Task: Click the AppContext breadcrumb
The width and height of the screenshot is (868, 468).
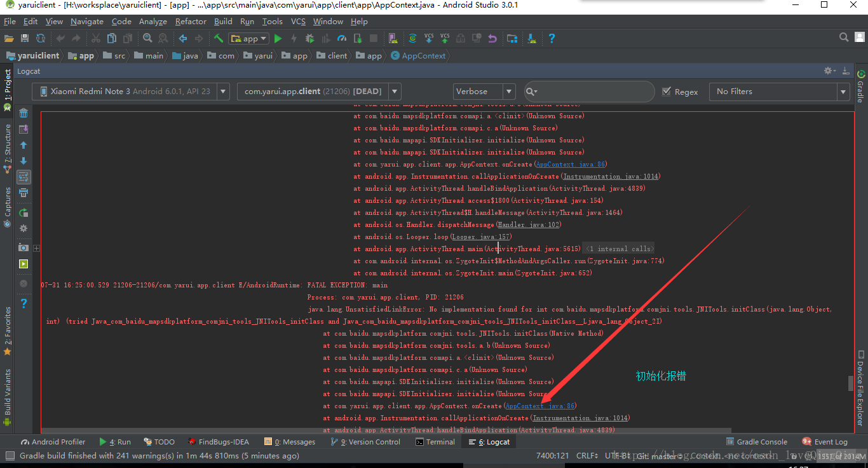Action: coord(418,56)
